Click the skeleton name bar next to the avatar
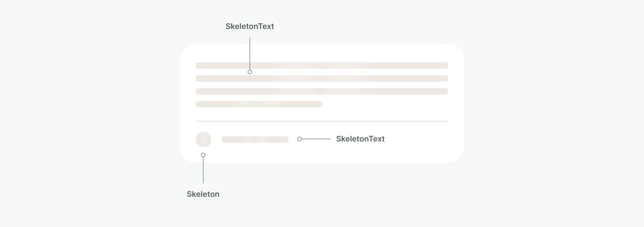 click(x=255, y=140)
